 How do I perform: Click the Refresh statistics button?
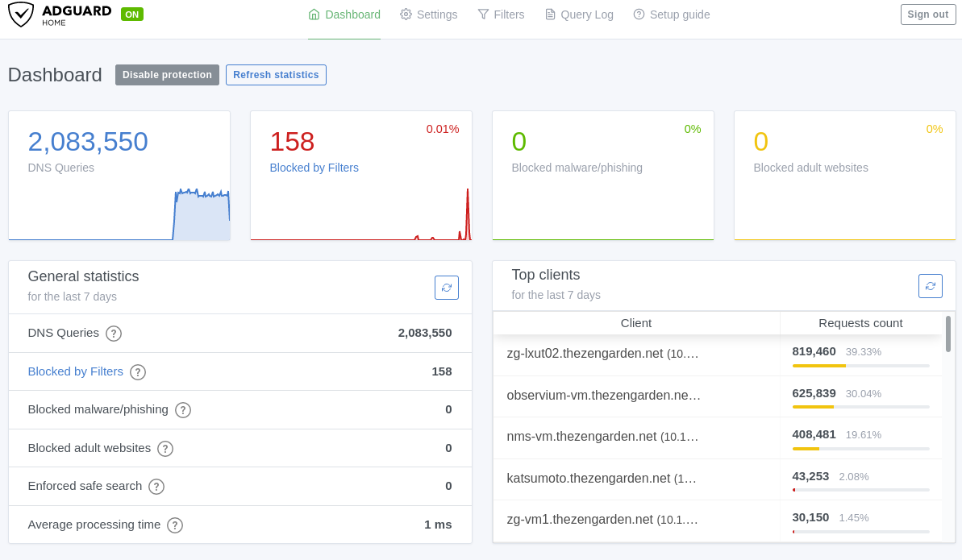tap(276, 75)
